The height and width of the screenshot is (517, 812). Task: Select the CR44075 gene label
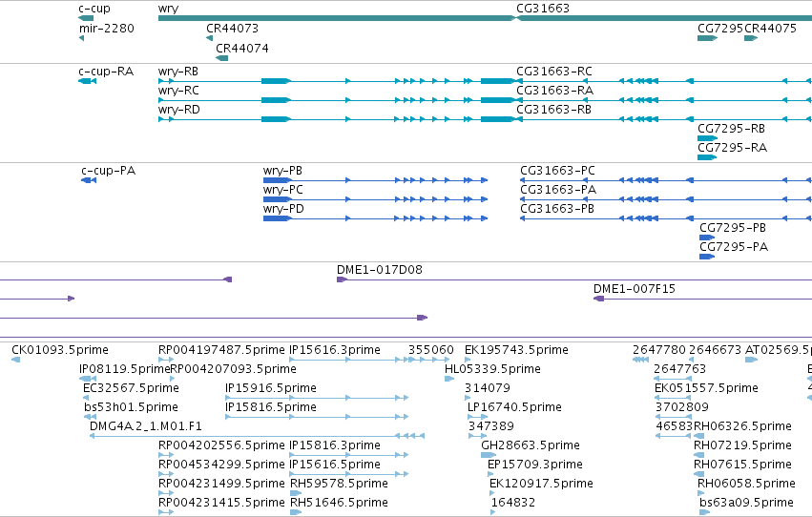pyautogui.click(x=771, y=28)
